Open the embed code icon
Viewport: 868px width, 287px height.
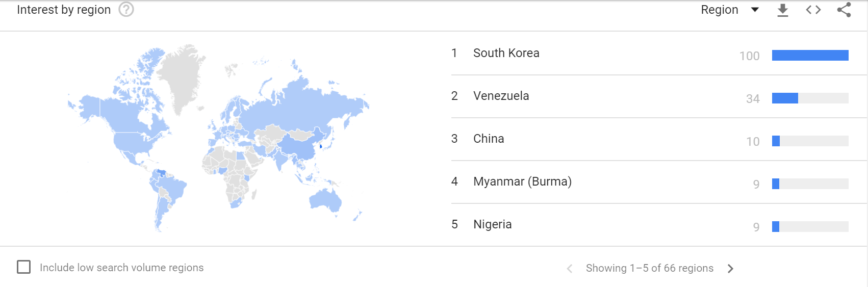tap(813, 10)
